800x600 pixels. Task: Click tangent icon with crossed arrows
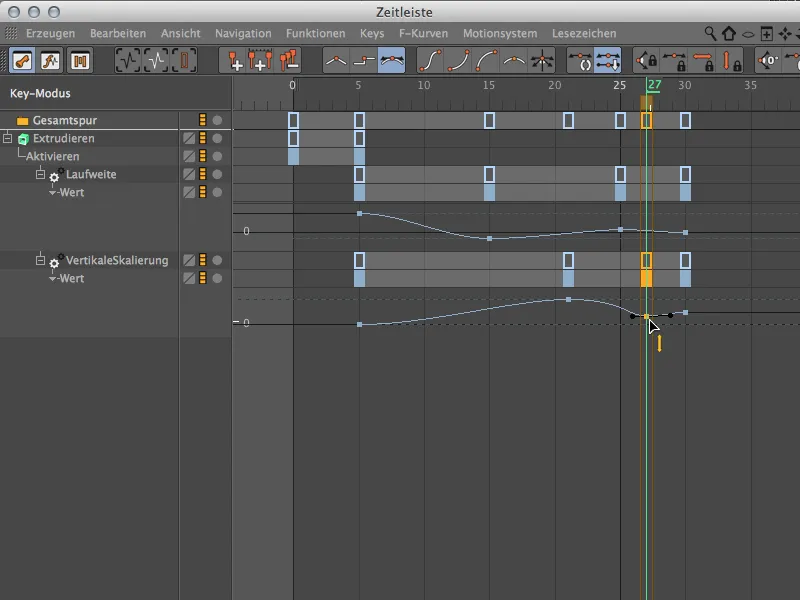(x=542, y=61)
